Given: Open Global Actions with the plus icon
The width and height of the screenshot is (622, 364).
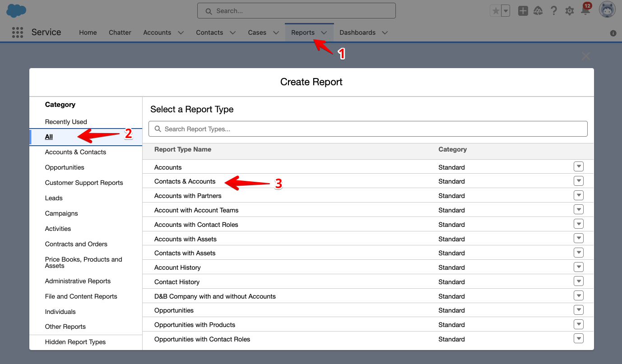Looking at the screenshot, I should pos(523,10).
